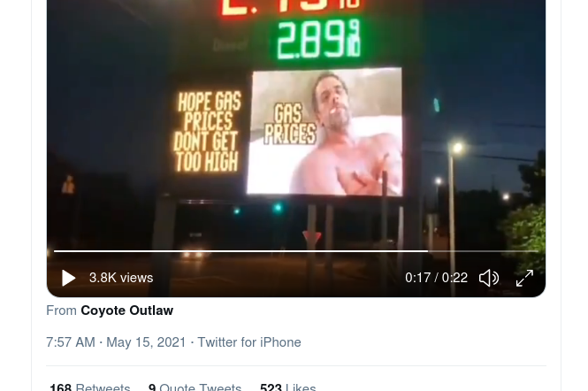Open the Coyote Outlaw profile link
The width and height of the screenshot is (588, 391).
point(126,310)
